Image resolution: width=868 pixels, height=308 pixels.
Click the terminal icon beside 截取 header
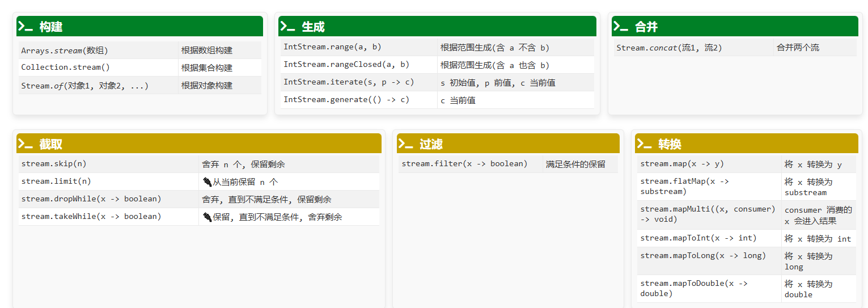26,144
